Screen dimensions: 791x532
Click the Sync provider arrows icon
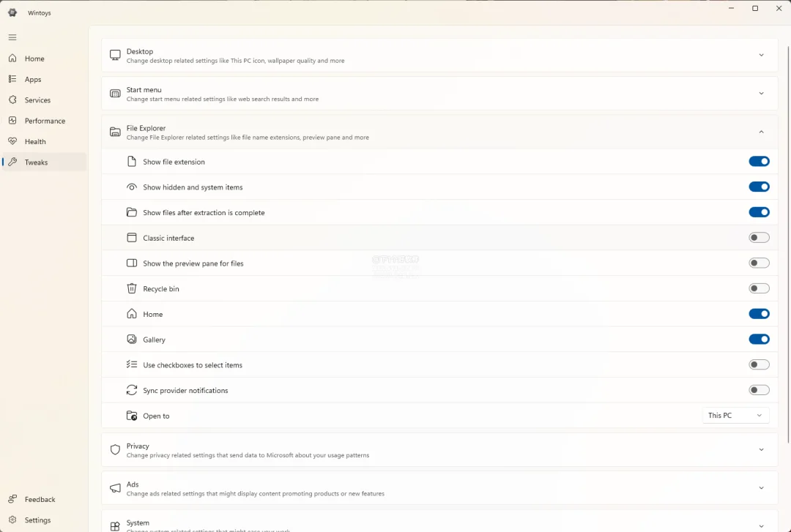[132, 390]
